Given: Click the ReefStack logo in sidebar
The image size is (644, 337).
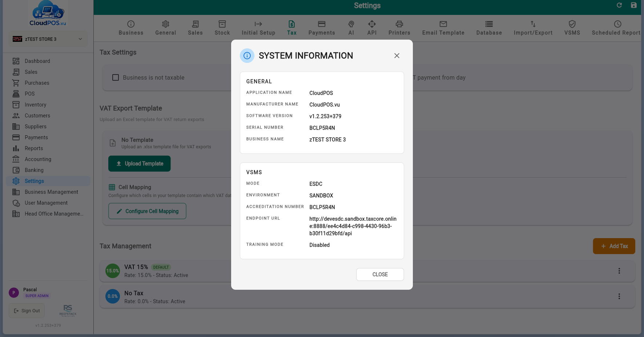Looking at the screenshot, I should (x=68, y=310).
